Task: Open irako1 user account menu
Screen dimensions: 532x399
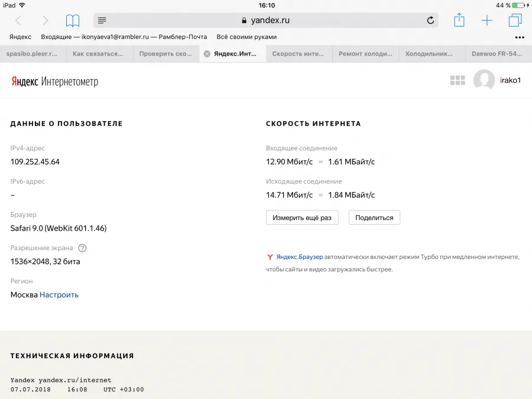Action: pos(497,80)
